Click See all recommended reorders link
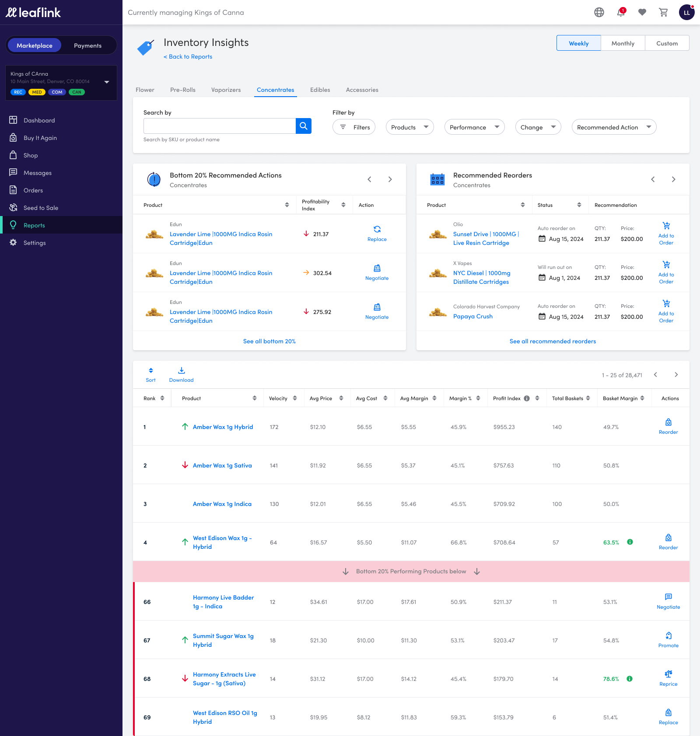Screen dimensions: 700x736 553,341
